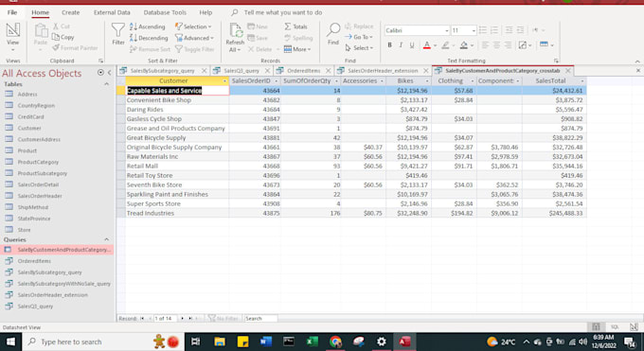The image size is (644, 351).
Task: Align text center
Action: click(x=496, y=45)
